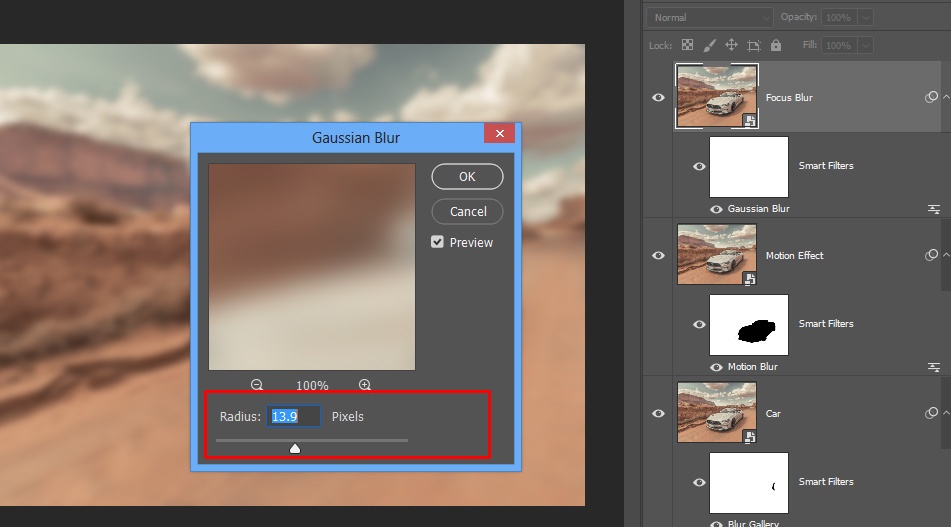The width and height of the screenshot is (951, 527).
Task: Hide the Focus Blur layer
Action: [658, 98]
